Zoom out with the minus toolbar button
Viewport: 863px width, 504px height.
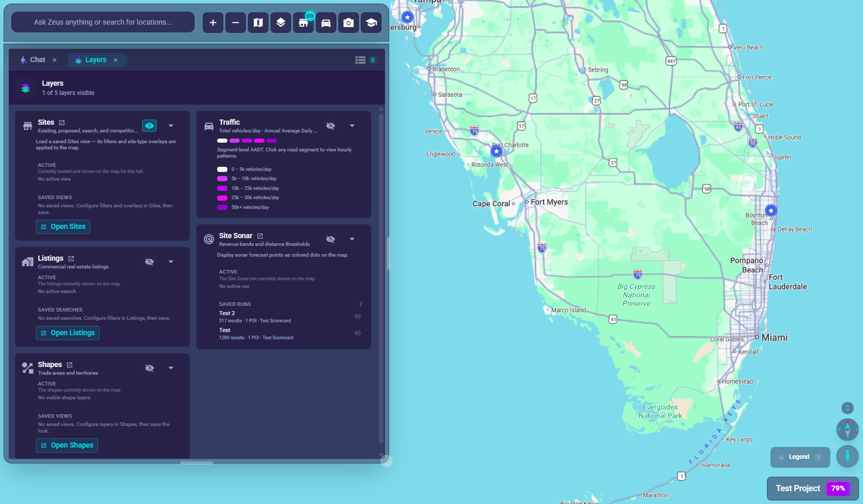coord(236,23)
